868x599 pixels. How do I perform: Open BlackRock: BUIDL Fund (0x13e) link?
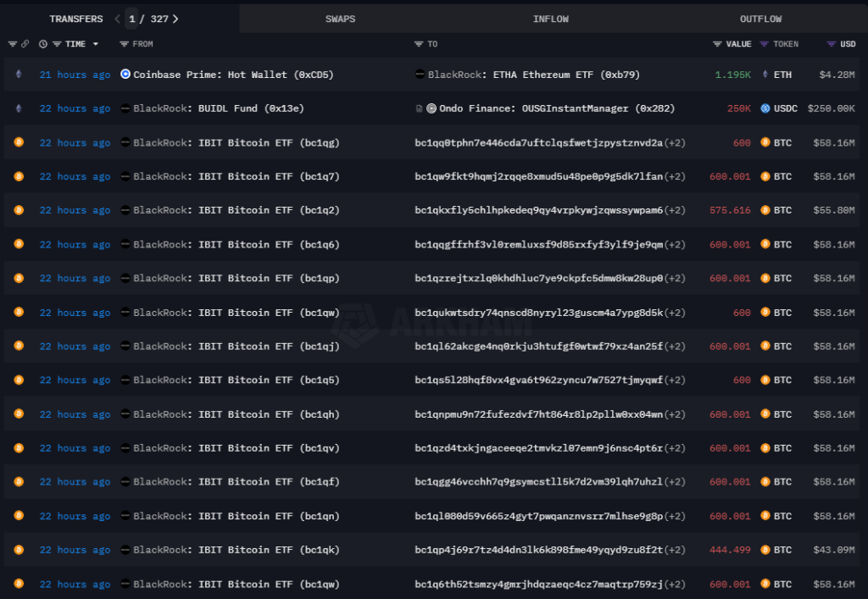coord(219,108)
